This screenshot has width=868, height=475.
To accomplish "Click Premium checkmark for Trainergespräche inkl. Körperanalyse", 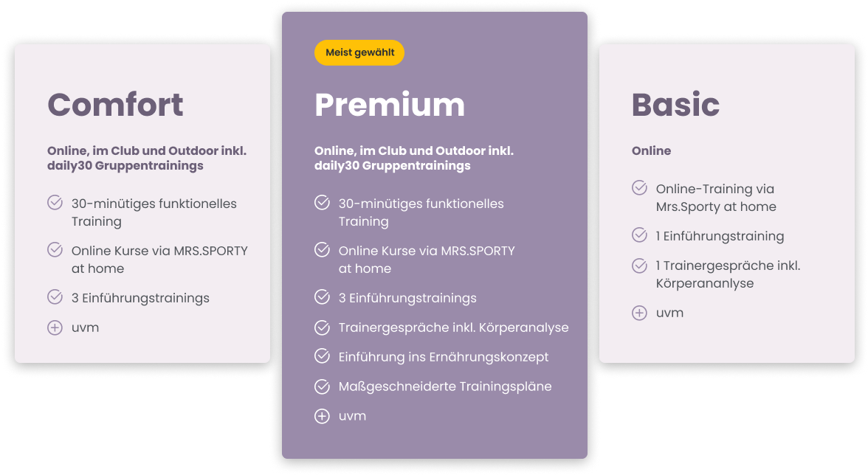I will click(x=322, y=327).
